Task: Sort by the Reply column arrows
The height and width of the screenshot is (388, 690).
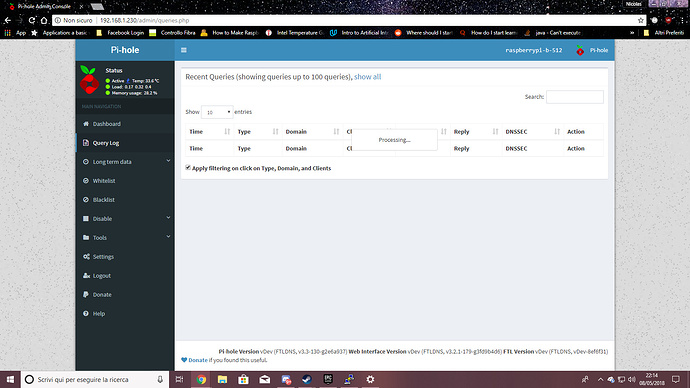Action: point(495,132)
